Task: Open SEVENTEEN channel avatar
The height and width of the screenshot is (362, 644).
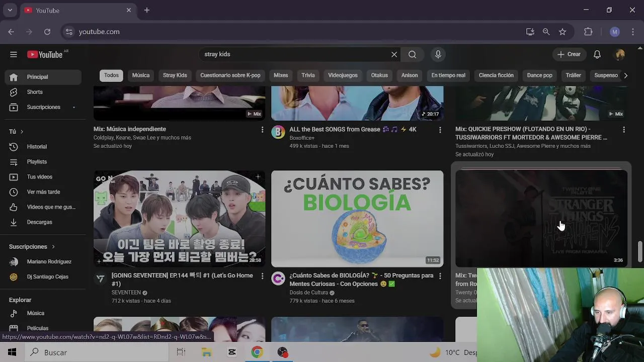Action: click(100, 279)
